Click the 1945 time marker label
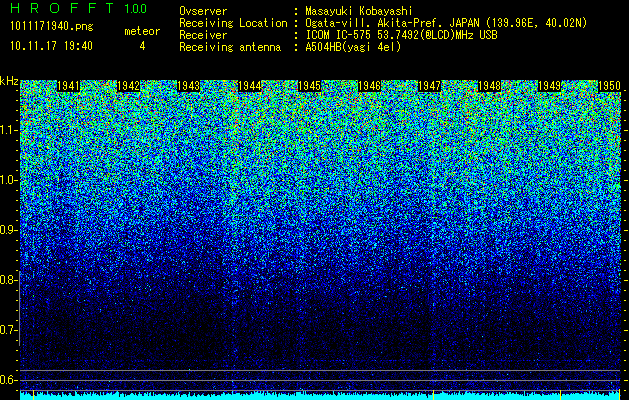Viewport: 629px width, 400px height. point(310,86)
